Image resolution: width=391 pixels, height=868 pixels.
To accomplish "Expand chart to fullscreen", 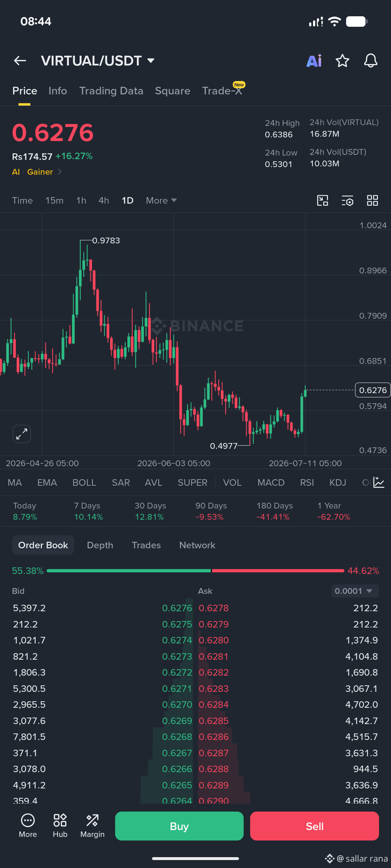I will [x=22, y=434].
